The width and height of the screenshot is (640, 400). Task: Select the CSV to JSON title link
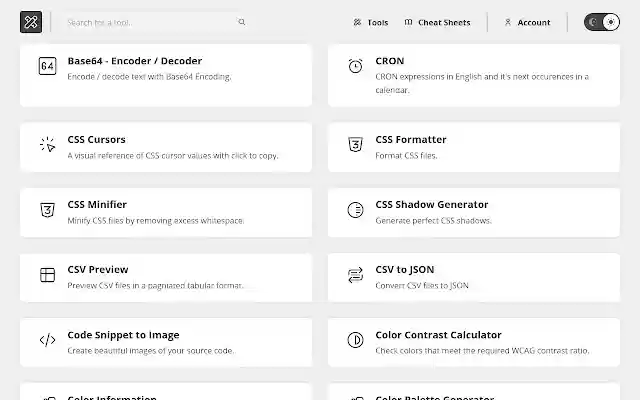405,269
